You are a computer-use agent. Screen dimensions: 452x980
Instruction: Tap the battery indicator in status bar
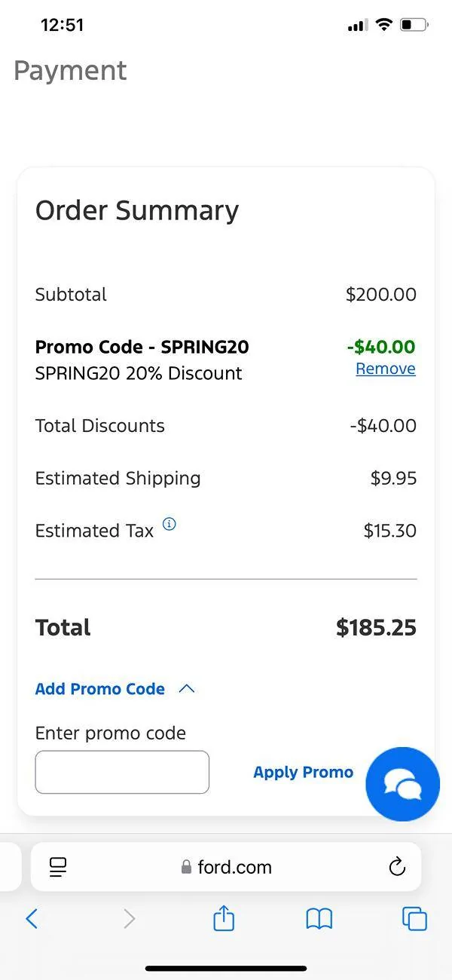pos(414,25)
